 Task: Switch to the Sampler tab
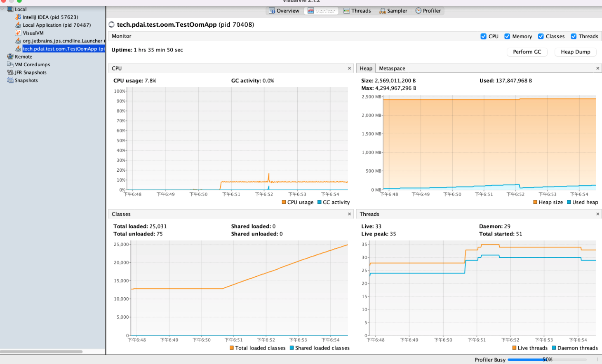393,11
